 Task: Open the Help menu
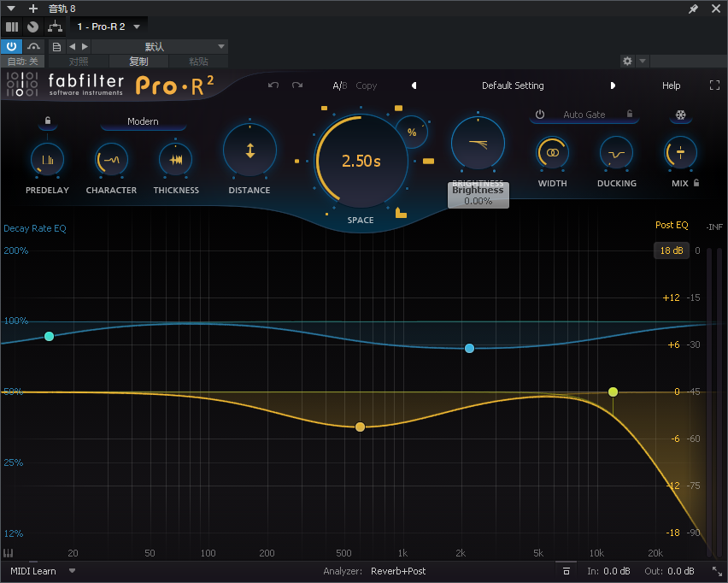[671, 85]
